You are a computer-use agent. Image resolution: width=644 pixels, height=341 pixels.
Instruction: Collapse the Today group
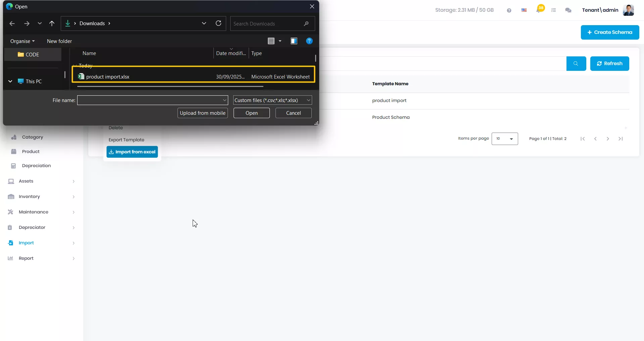[x=75, y=65]
